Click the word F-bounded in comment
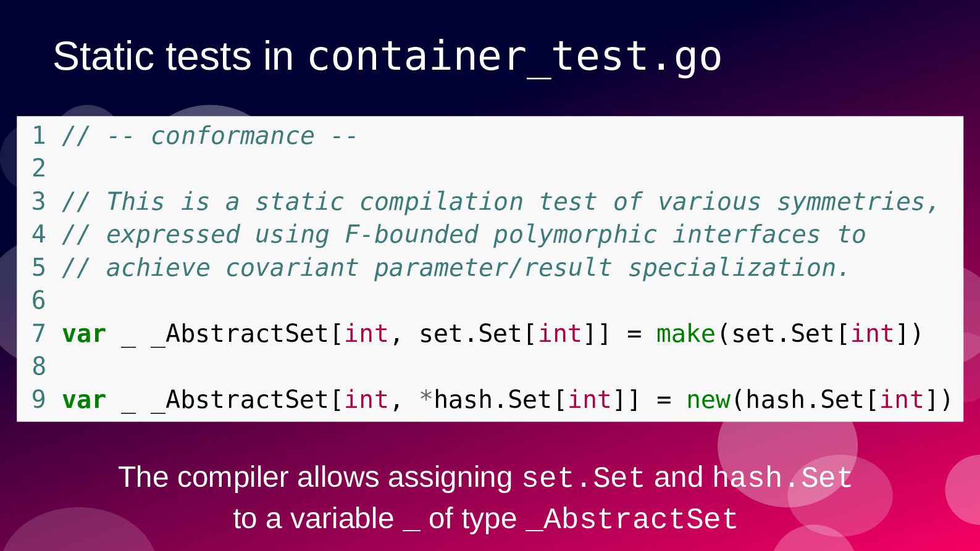This screenshot has width=980, height=551. [411, 234]
